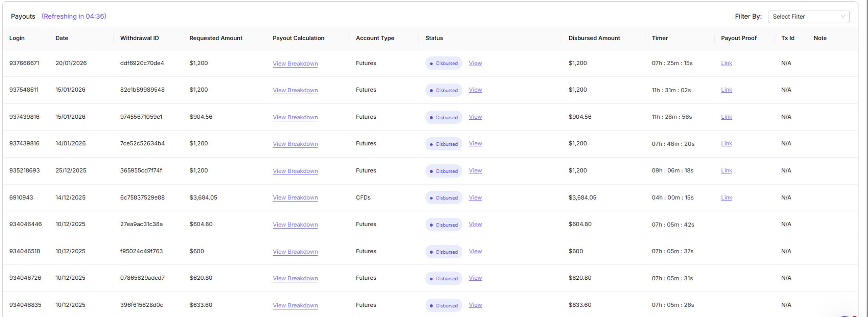
Task: Click the Requested Amount column header
Action: (x=216, y=38)
